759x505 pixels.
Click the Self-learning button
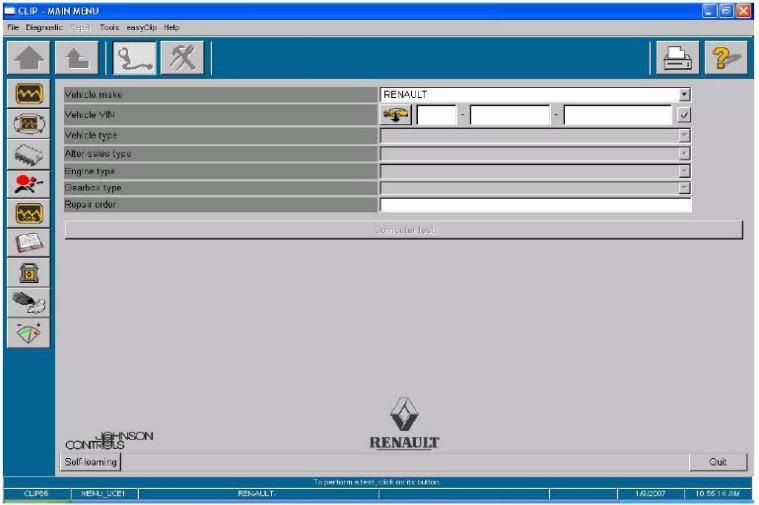(x=91, y=462)
